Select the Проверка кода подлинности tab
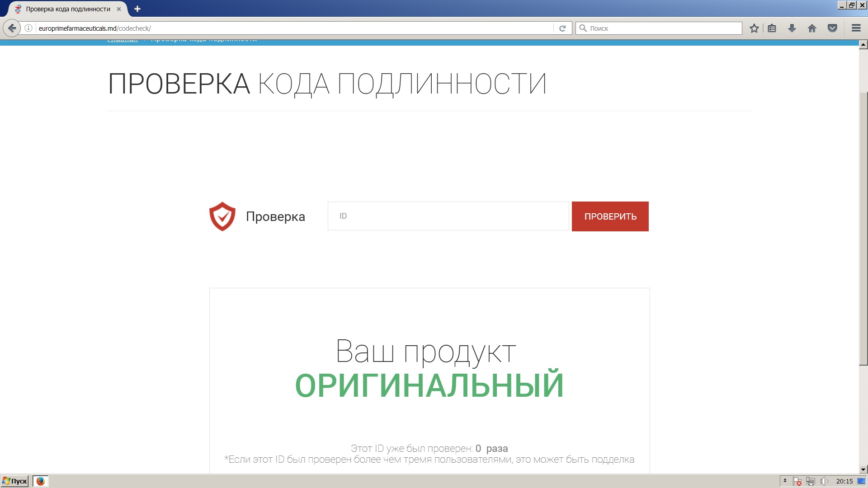 coord(68,9)
